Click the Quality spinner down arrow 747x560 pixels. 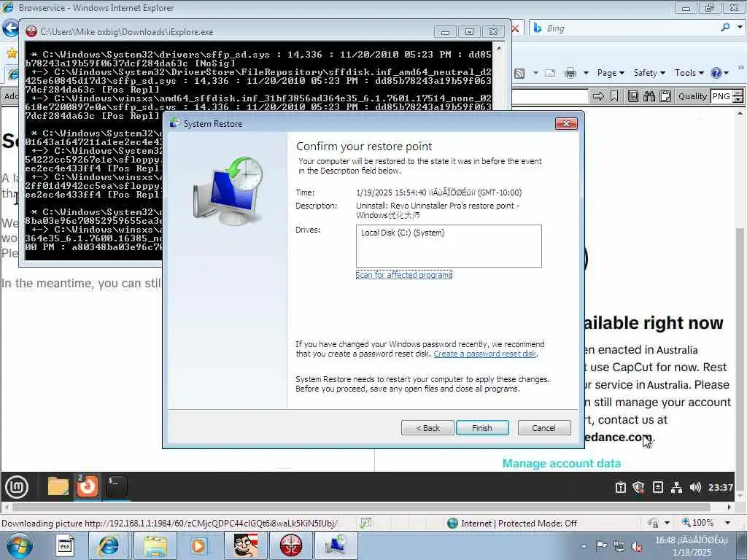(738, 99)
